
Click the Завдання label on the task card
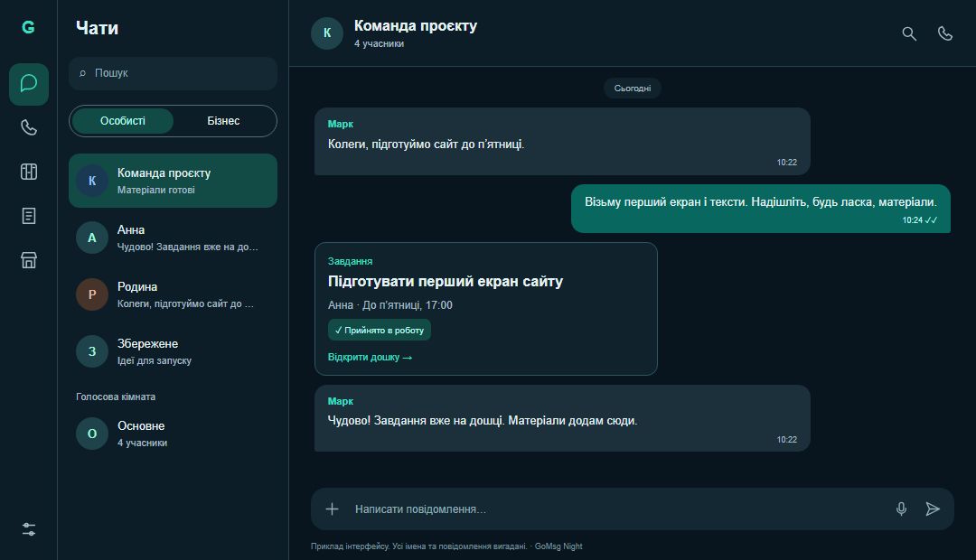point(350,261)
